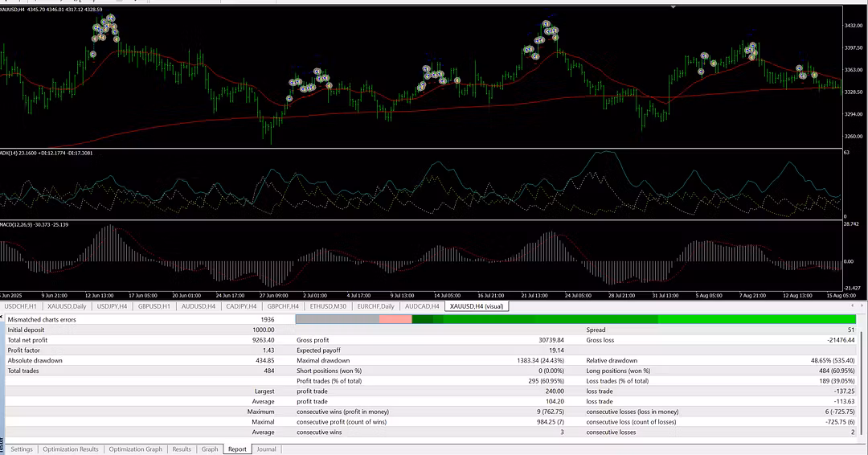Click the Maximal drawdown label
Screen dimensions: 868x455
[323, 360]
